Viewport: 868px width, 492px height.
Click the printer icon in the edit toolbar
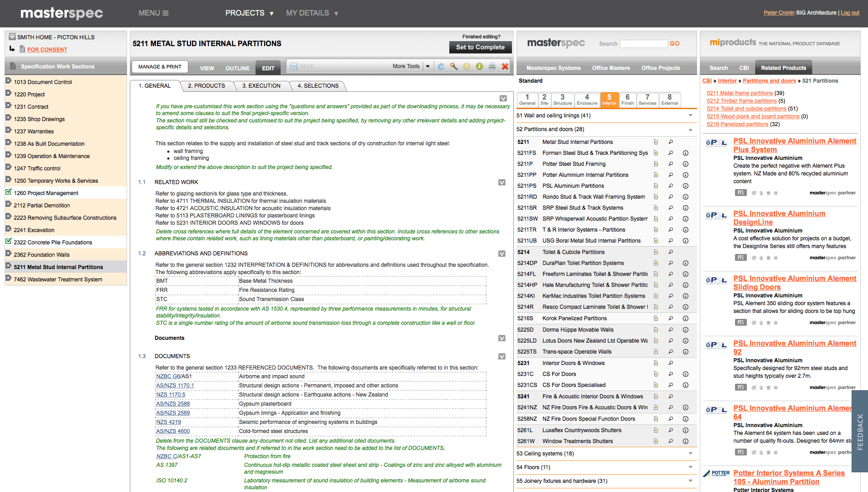(492, 67)
